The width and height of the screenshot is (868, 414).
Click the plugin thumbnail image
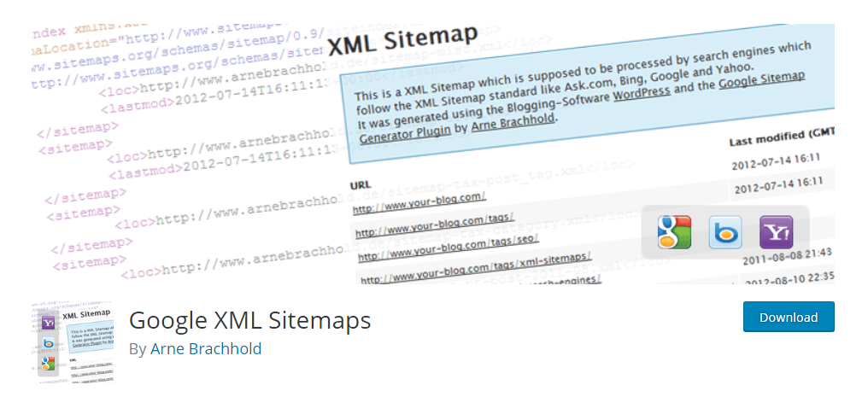tap(73, 342)
